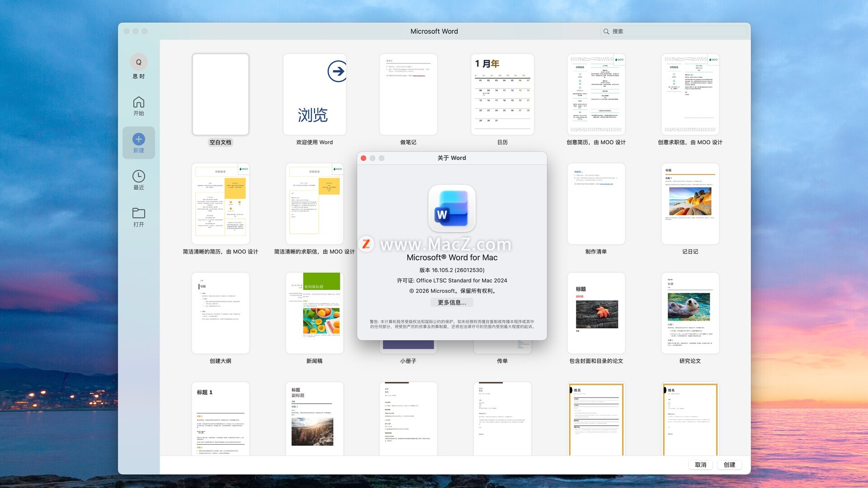
Task: Click the Open (打开) folder icon
Action: [x=138, y=213]
